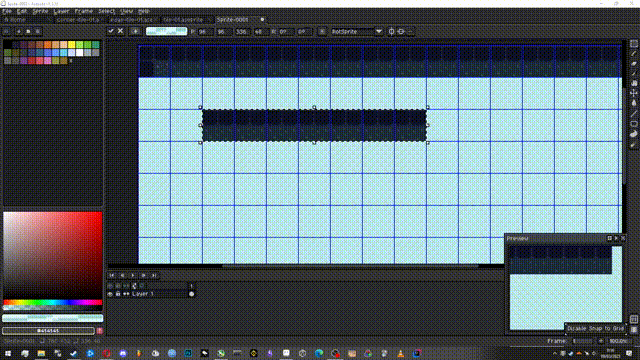
Task: Click the hex color value field
Action: (x=48, y=331)
